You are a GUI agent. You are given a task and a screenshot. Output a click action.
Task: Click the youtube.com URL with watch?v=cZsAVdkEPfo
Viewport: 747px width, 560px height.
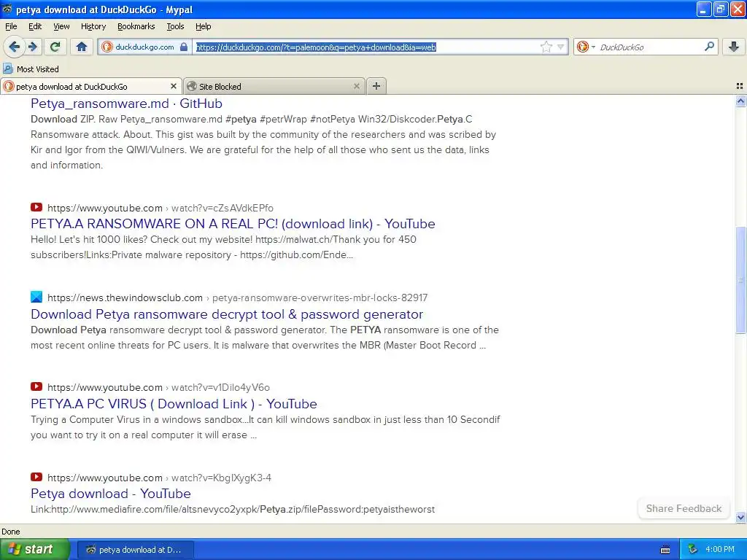[160, 208]
